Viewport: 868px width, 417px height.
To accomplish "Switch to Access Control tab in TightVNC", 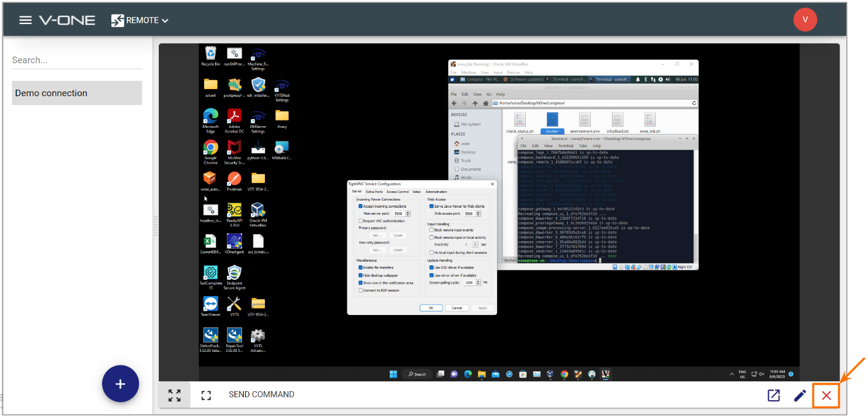I will pyautogui.click(x=397, y=192).
